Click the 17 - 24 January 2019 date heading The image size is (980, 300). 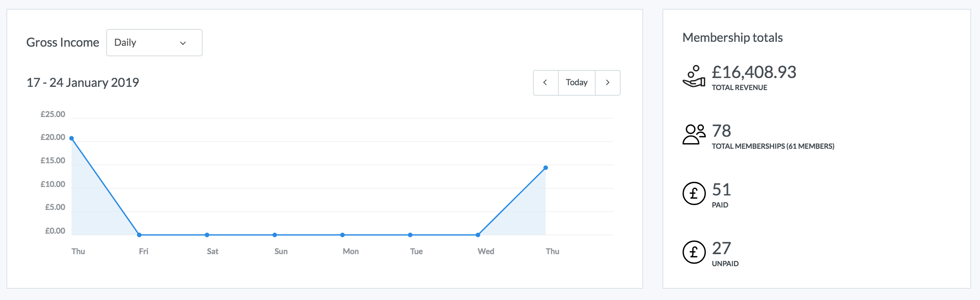pos(82,83)
